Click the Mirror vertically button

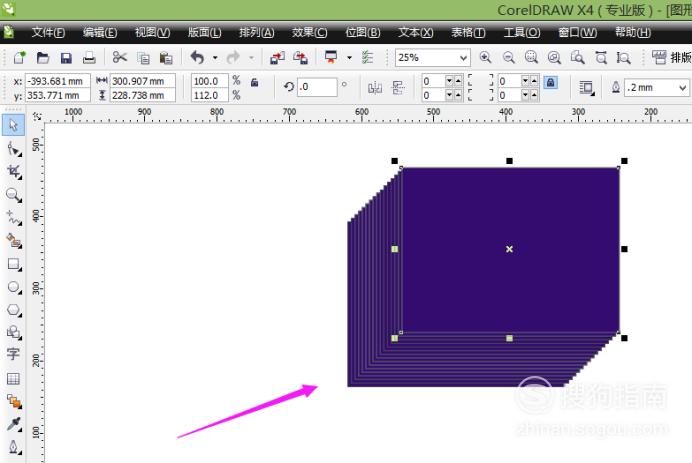398,88
